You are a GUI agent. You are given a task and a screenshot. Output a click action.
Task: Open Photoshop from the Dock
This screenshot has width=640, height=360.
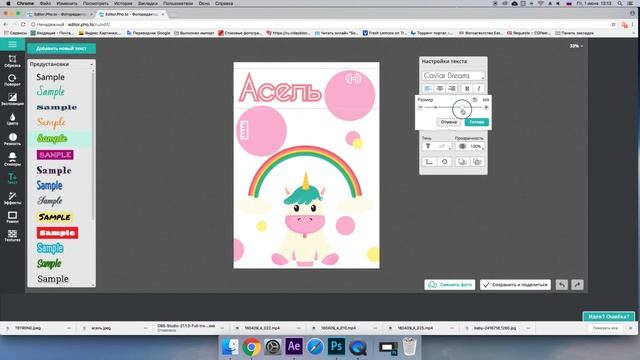pyautogui.click(x=336, y=347)
